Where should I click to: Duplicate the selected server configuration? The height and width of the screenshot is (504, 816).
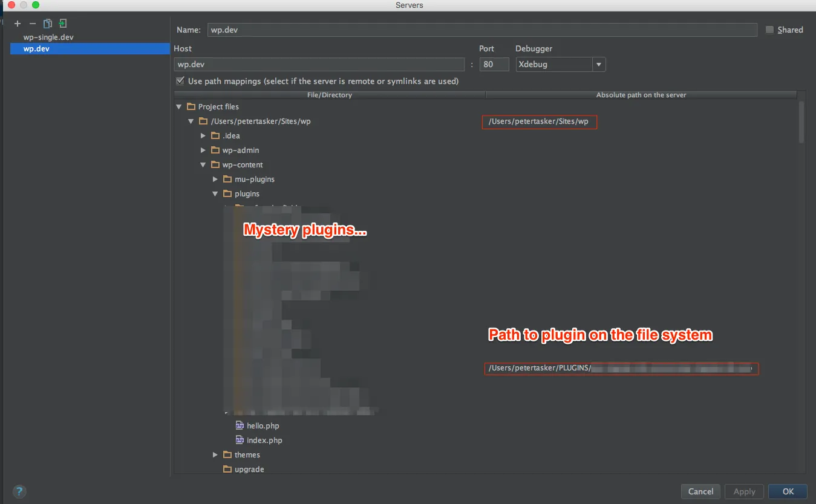(47, 24)
